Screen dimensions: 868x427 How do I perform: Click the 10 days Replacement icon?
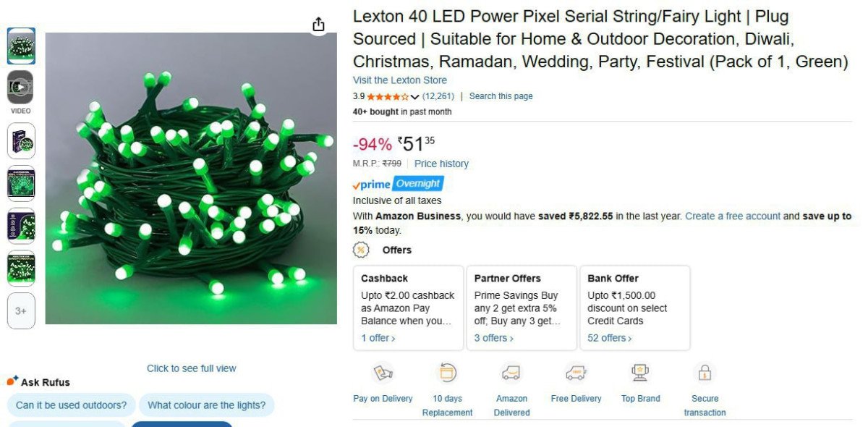[448, 373]
